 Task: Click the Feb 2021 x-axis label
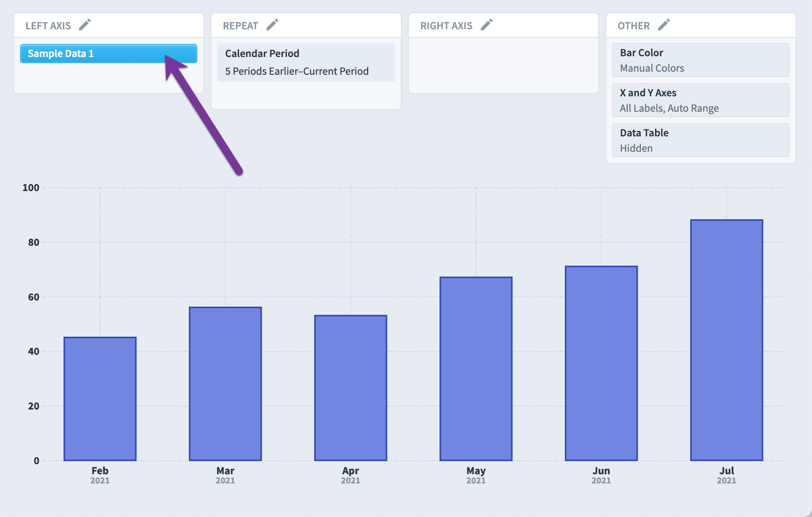(x=100, y=475)
